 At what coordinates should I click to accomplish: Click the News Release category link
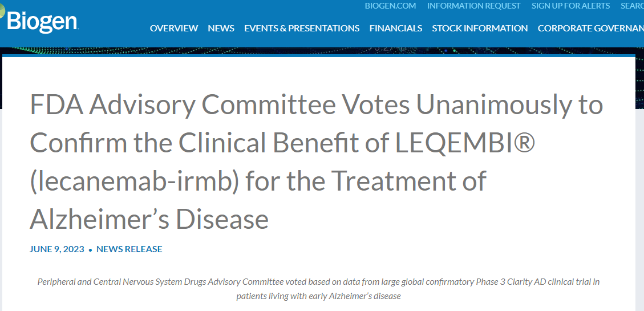pos(129,249)
